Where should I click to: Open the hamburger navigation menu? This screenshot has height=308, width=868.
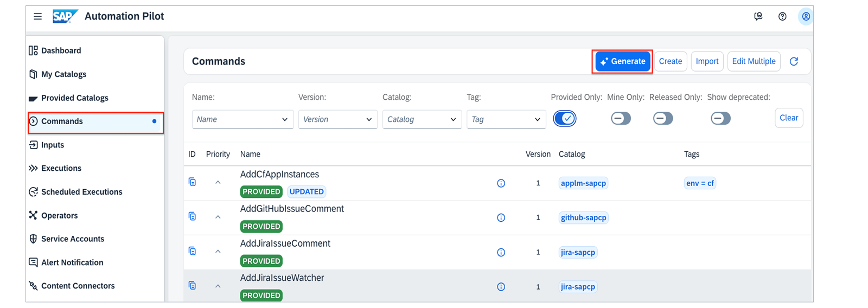click(37, 16)
